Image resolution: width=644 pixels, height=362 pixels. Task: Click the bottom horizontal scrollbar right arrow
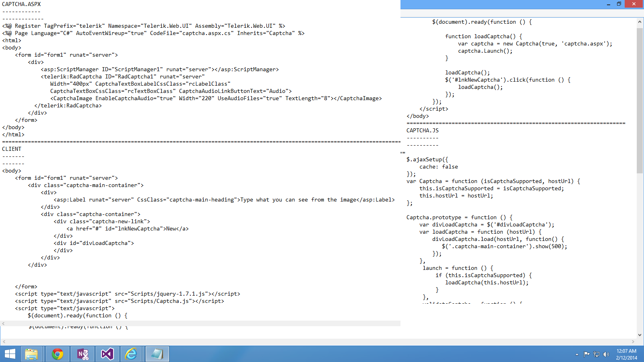click(x=634, y=341)
